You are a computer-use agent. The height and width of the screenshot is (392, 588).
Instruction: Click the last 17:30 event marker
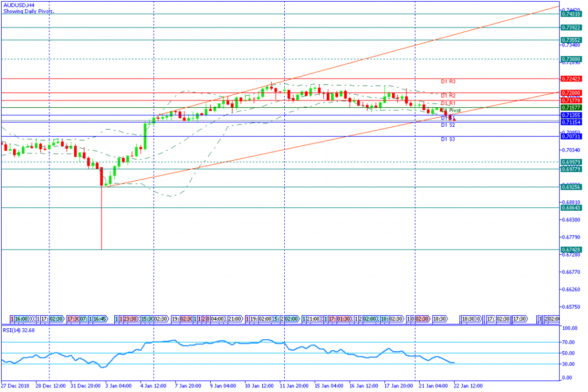[520, 318]
